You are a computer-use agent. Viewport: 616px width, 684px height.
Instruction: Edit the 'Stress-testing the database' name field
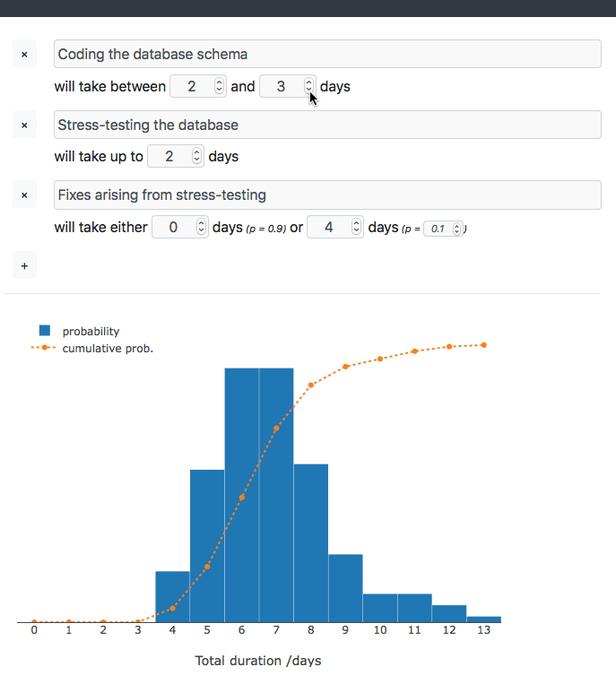point(327,126)
